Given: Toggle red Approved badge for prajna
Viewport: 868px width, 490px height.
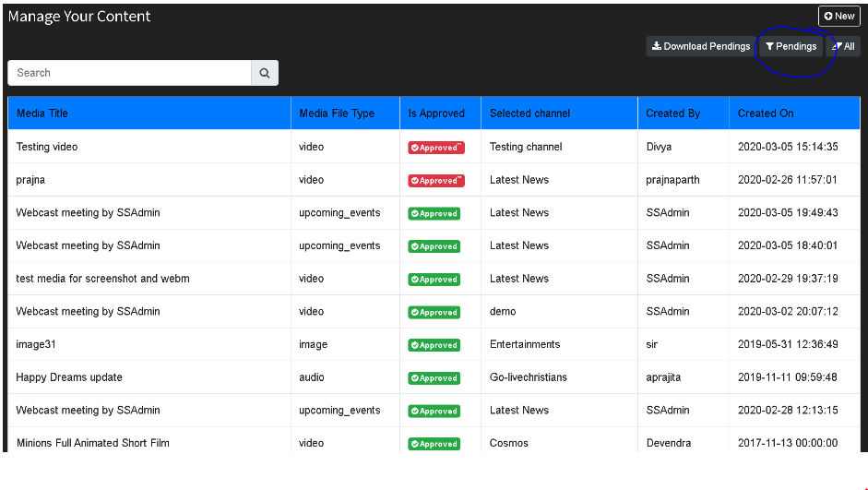Looking at the screenshot, I should point(436,181).
